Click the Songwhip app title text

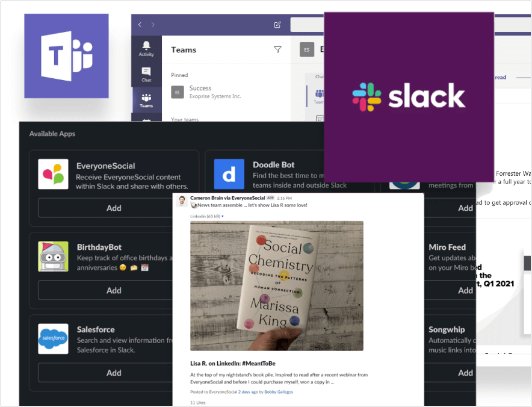447,329
